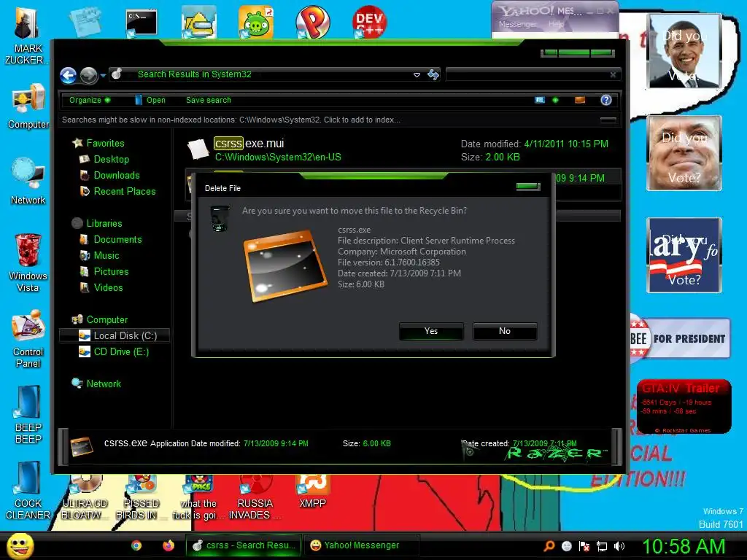
Task: Open the Windows Vista recycle bin icon
Action: [28, 262]
